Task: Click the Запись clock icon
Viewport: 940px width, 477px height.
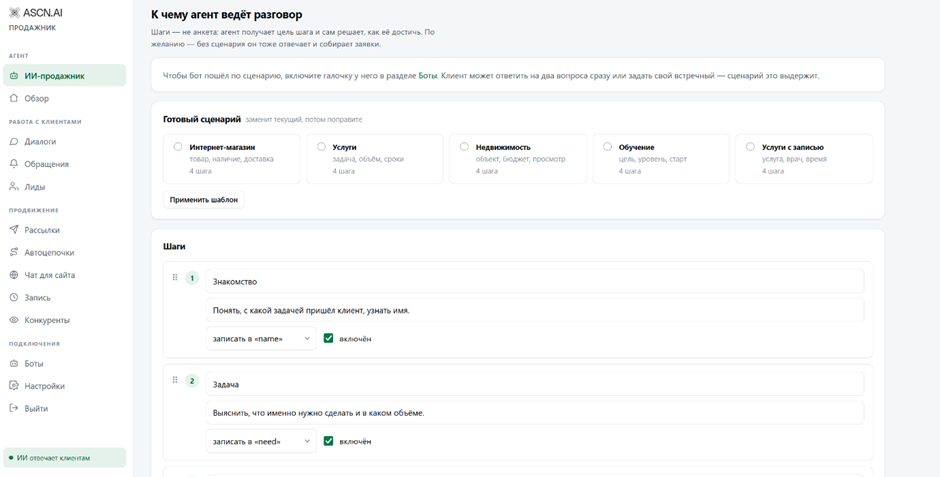Action: 14,298
